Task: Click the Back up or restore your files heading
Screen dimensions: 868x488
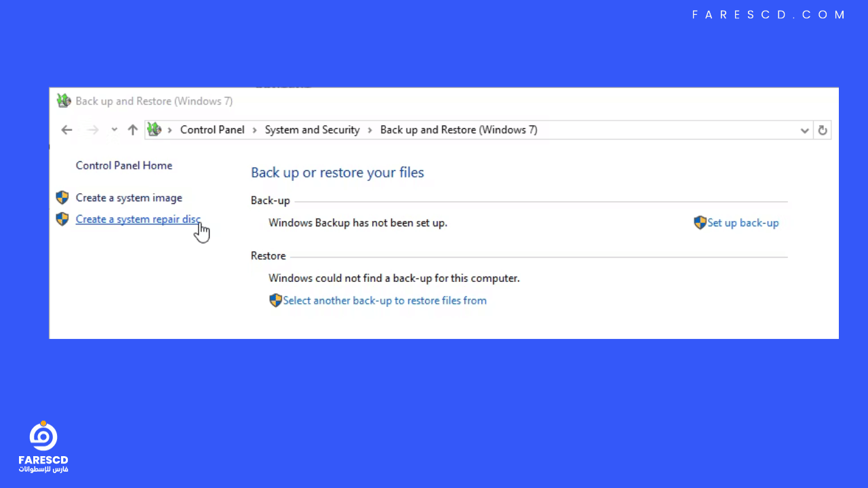Action: (x=337, y=172)
